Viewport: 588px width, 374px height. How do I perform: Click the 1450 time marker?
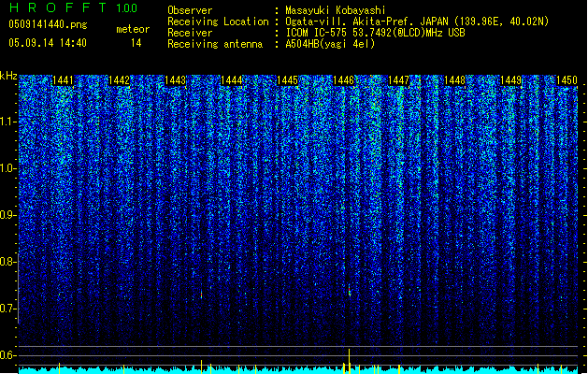click(566, 80)
